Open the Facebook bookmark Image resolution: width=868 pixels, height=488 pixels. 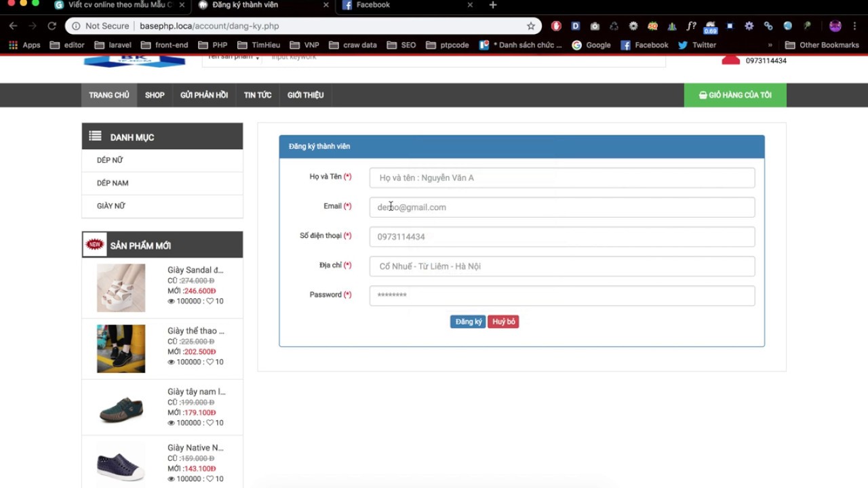[x=644, y=45]
